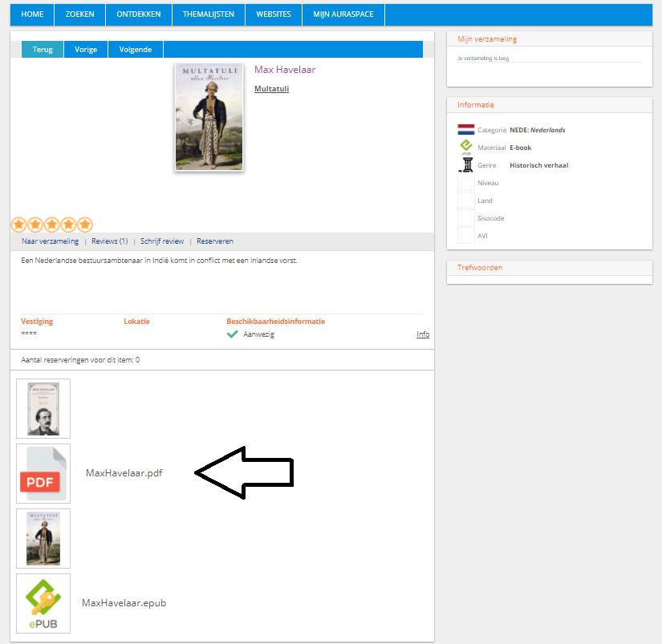Click the E-book material icon
Image resolution: width=662 pixels, height=644 pixels.
(466, 148)
